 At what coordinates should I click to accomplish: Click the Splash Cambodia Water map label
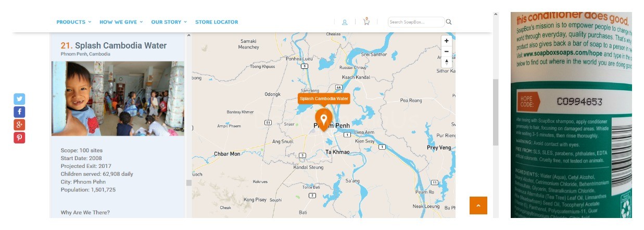[323, 99]
